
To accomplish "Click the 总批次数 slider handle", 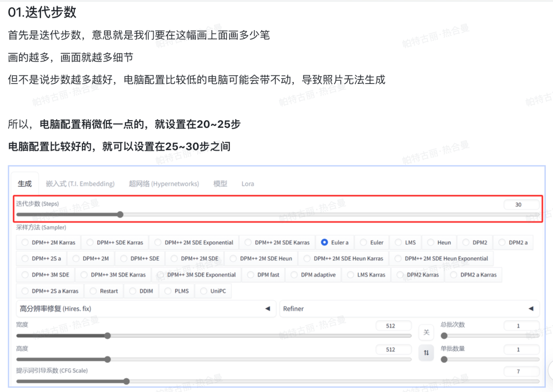I will [x=444, y=336].
